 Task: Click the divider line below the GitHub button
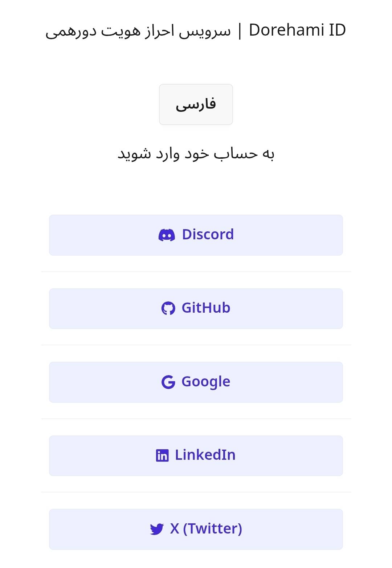point(196,345)
